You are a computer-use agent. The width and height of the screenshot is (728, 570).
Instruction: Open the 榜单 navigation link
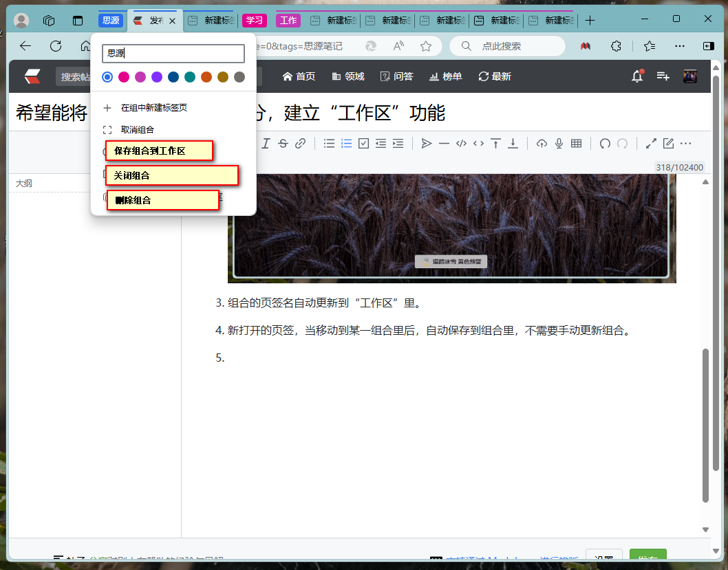(x=445, y=76)
